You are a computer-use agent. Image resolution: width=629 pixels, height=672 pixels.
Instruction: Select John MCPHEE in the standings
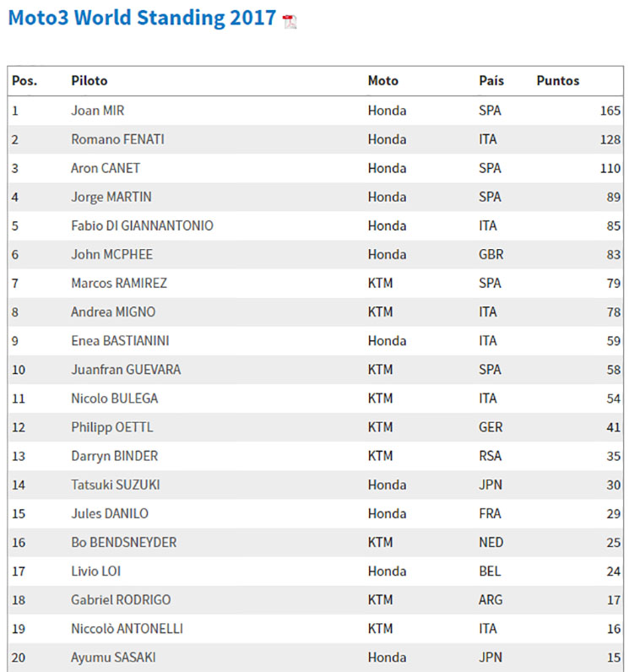(111, 254)
